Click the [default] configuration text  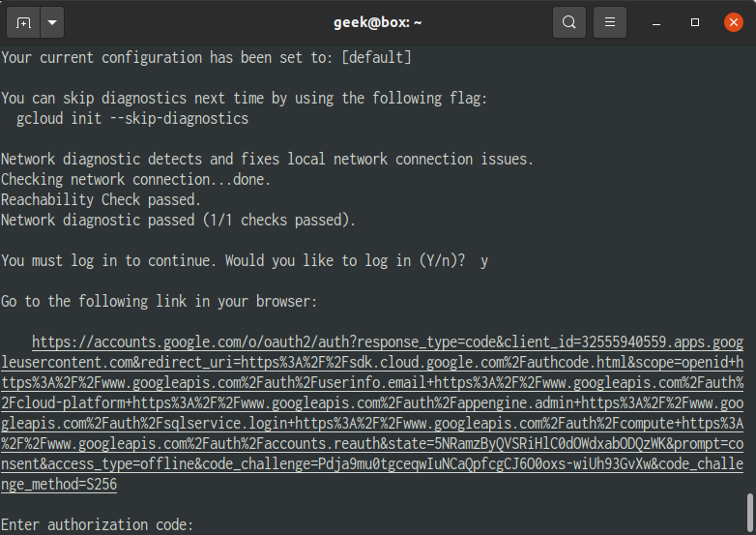(x=377, y=58)
